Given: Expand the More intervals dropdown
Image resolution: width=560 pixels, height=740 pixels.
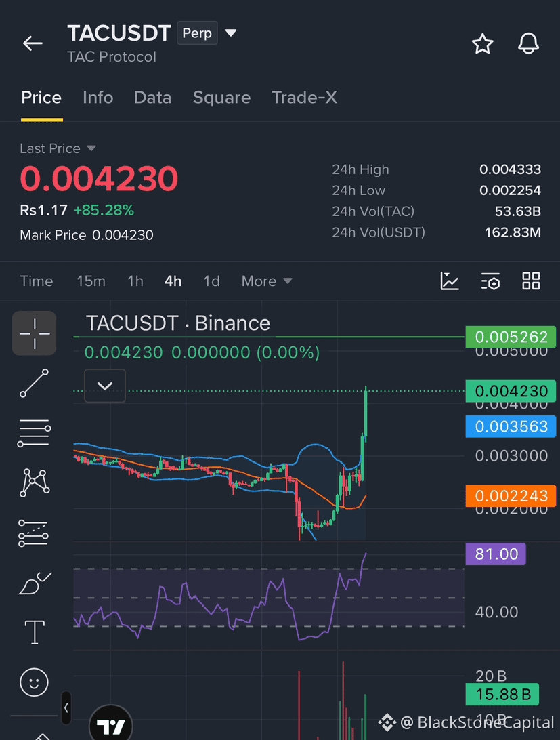Looking at the screenshot, I should [267, 281].
